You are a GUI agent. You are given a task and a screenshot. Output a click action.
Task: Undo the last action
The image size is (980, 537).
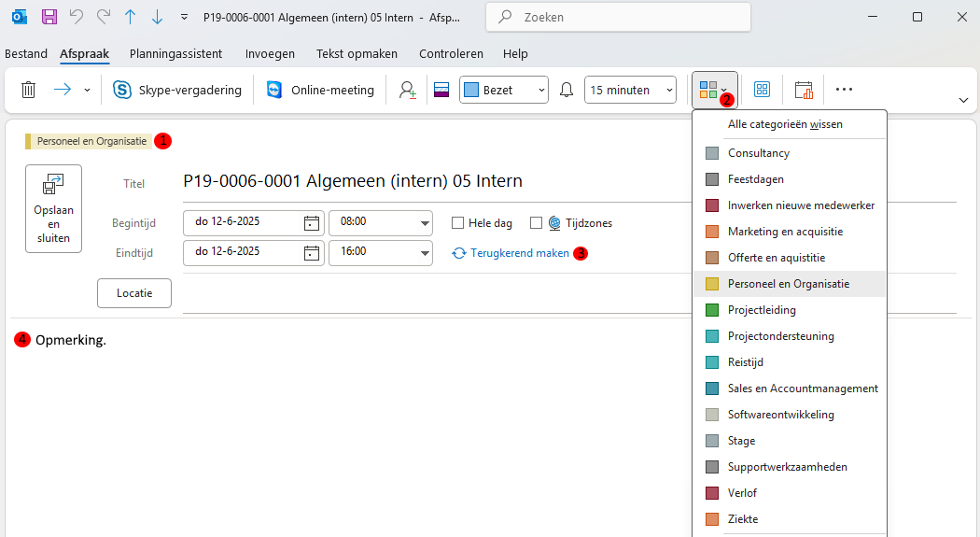pos(77,17)
